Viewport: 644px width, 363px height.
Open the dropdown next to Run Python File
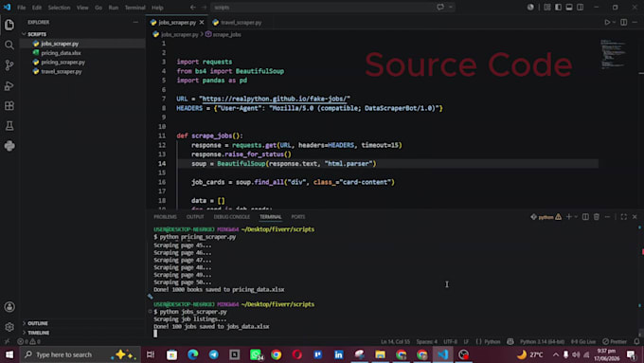click(614, 22)
